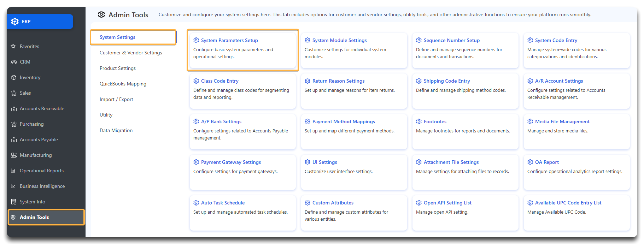Click gear icon beside System Code Entry
This screenshot has height=244, width=644.
(x=530, y=40)
